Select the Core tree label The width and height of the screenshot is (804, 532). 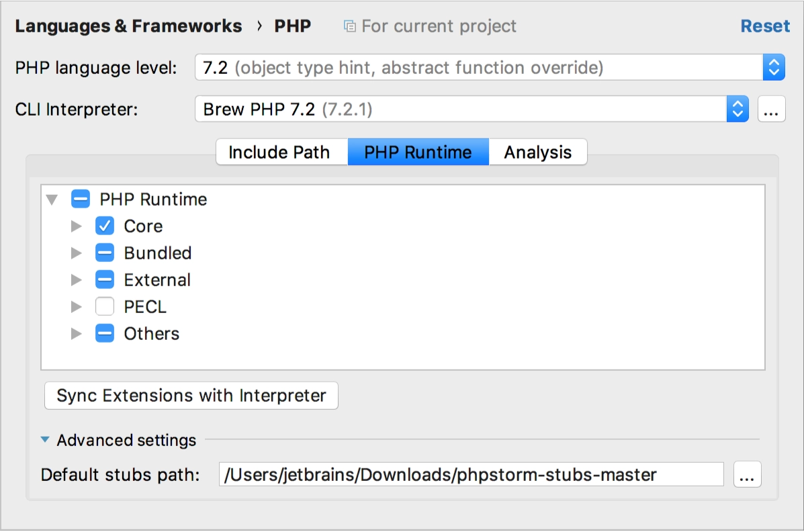click(x=144, y=226)
